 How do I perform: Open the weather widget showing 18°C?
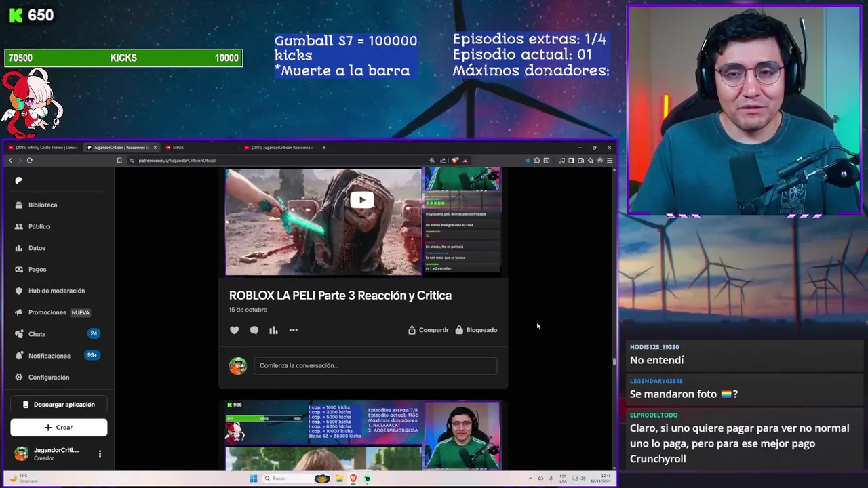coord(24,479)
